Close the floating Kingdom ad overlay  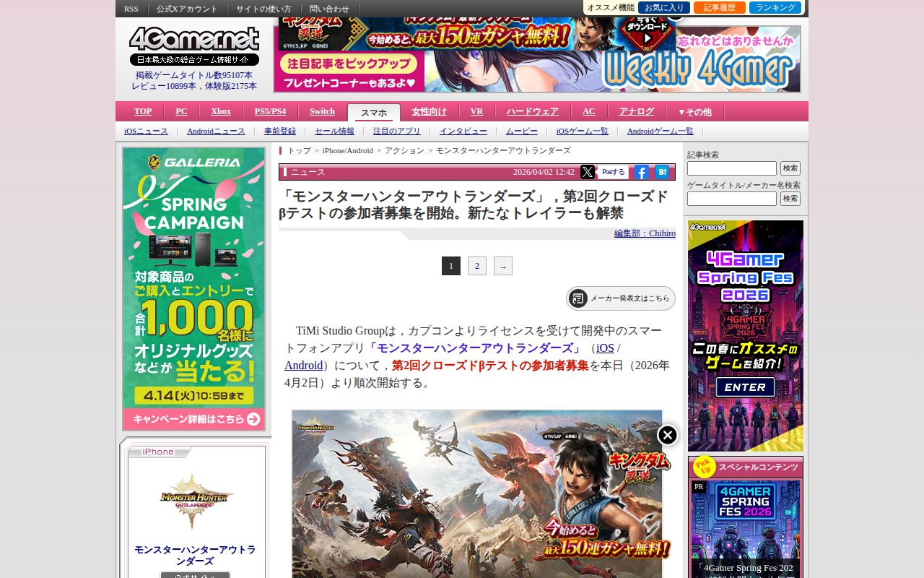point(668,435)
